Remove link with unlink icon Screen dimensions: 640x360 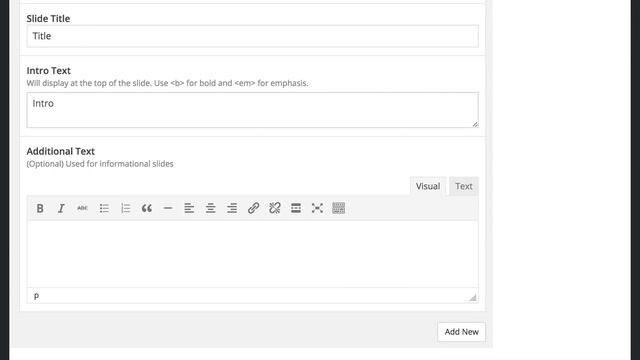coord(275,208)
